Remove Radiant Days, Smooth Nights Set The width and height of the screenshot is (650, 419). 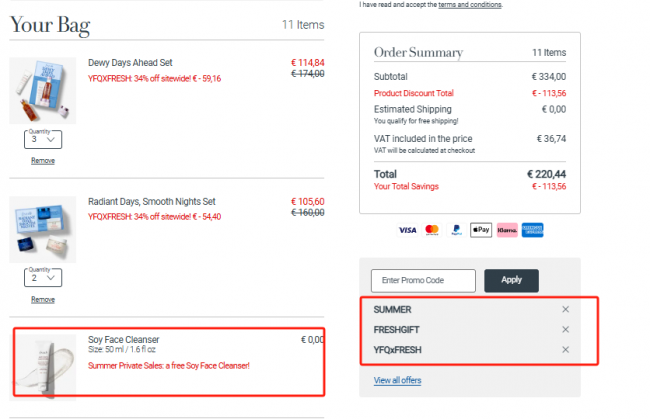43,300
